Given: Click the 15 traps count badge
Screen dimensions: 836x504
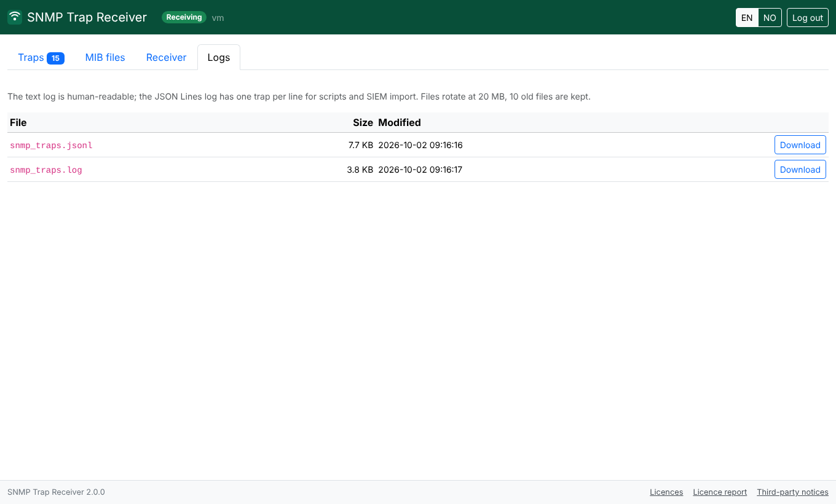Looking at the screenshot, I should coord(55,58).
